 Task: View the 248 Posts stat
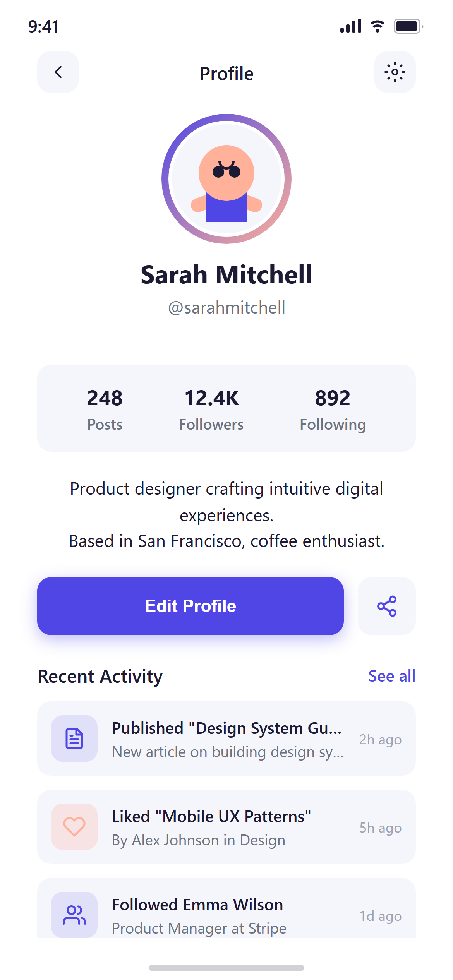(x=105, y=409)
